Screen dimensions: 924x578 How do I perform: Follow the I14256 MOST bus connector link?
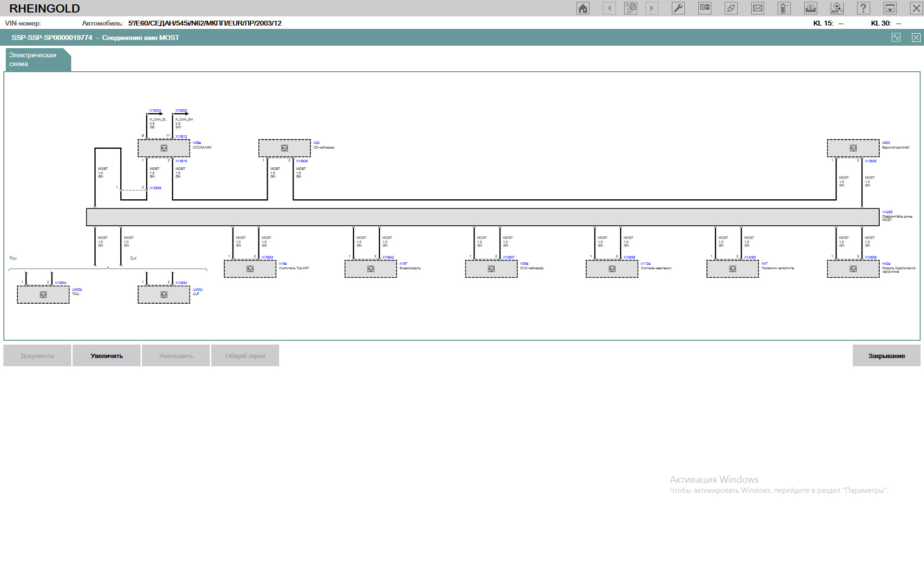[x=887, y=212]
